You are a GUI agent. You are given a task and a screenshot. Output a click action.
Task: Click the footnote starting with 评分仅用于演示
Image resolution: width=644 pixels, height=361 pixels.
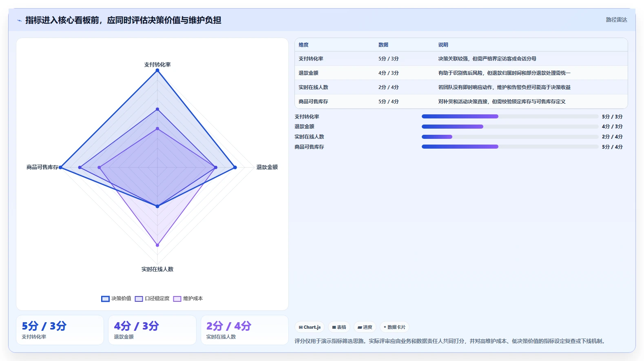(451, 341)
